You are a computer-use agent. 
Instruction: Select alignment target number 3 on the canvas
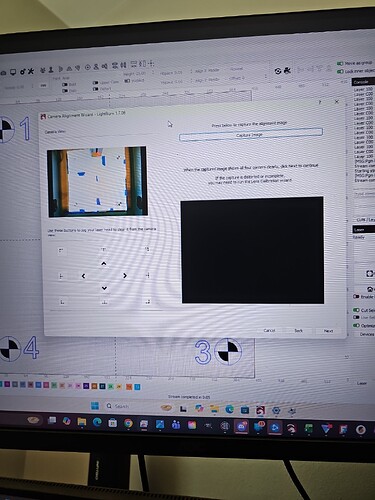point(218,351)
